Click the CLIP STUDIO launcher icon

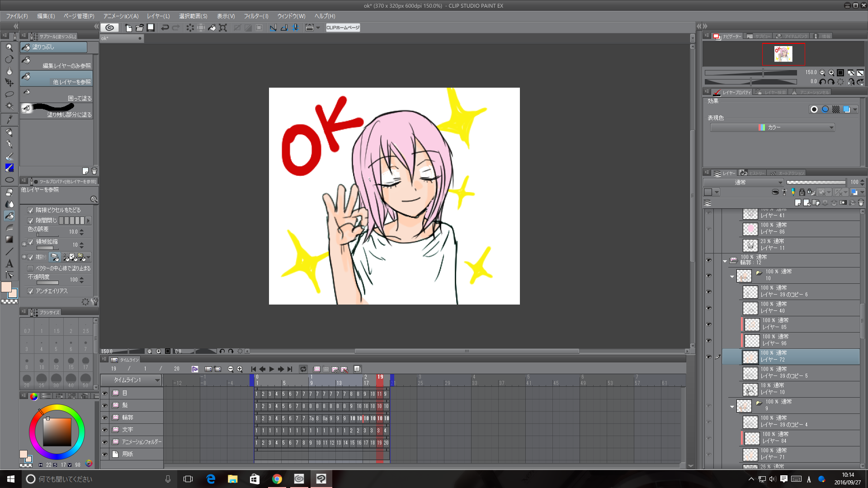(109, 28)
